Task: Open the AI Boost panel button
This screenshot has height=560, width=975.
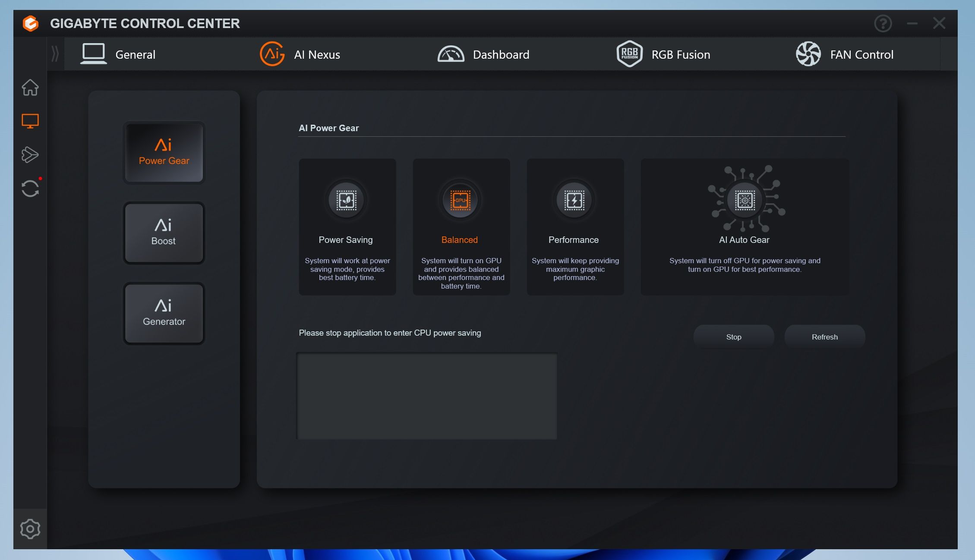Action: (164, 233)
